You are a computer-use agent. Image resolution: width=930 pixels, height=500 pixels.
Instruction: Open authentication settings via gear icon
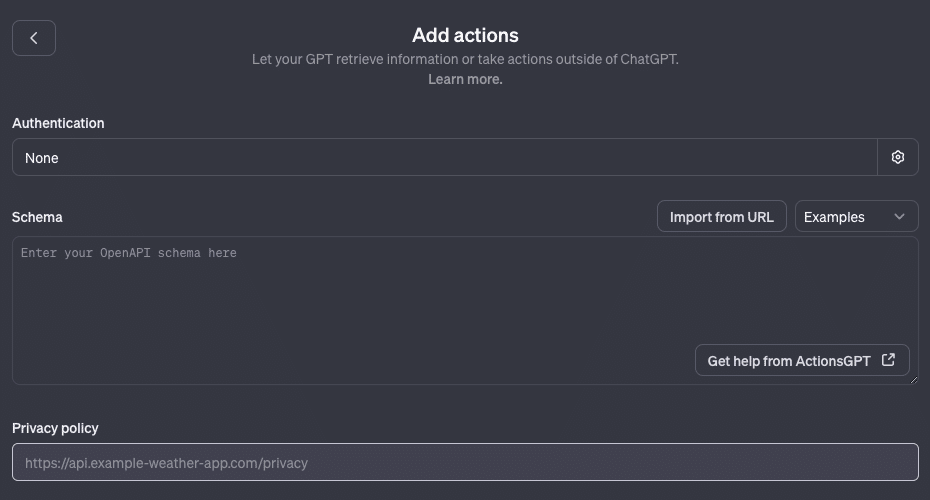tap(897, 157)
